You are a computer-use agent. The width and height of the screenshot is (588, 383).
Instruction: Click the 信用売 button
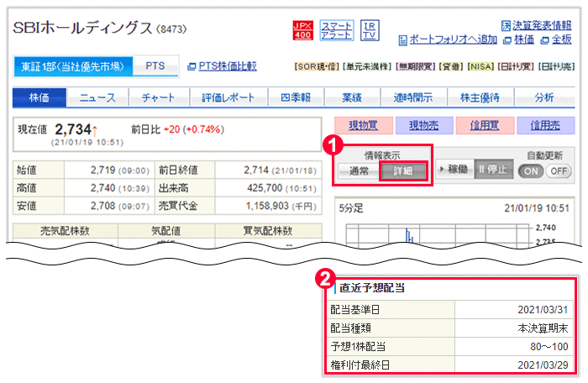click(x=546, y=125)
